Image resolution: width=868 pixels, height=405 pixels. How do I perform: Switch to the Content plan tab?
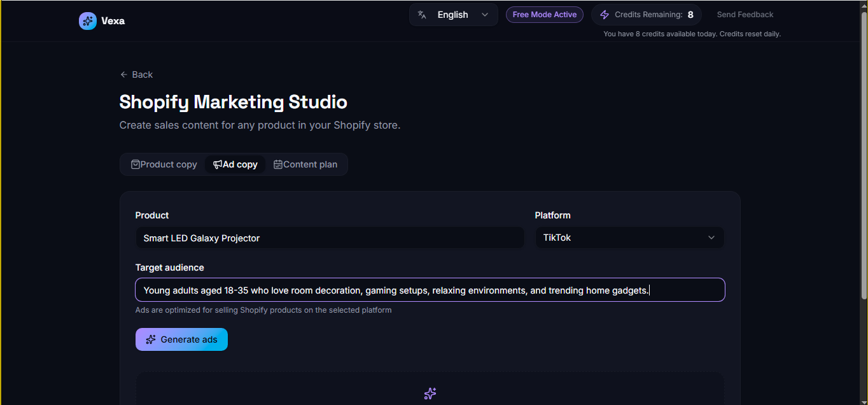(305, 164)
